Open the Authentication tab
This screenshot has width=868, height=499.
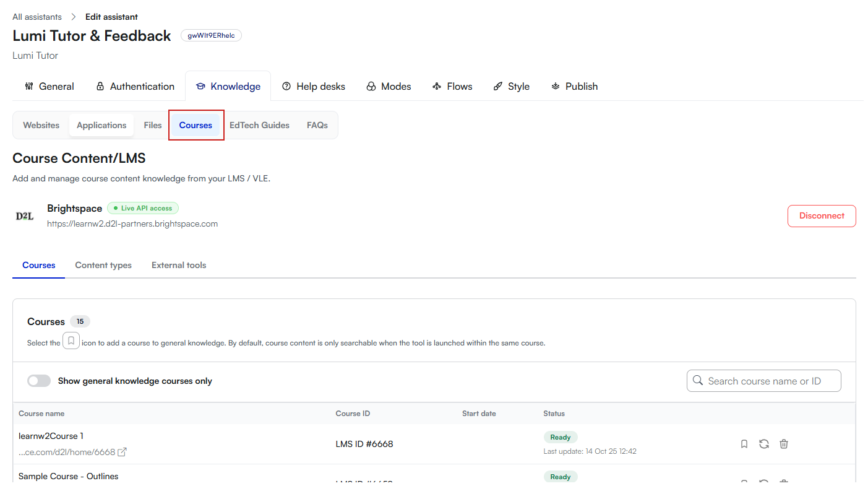coord(135,86)
